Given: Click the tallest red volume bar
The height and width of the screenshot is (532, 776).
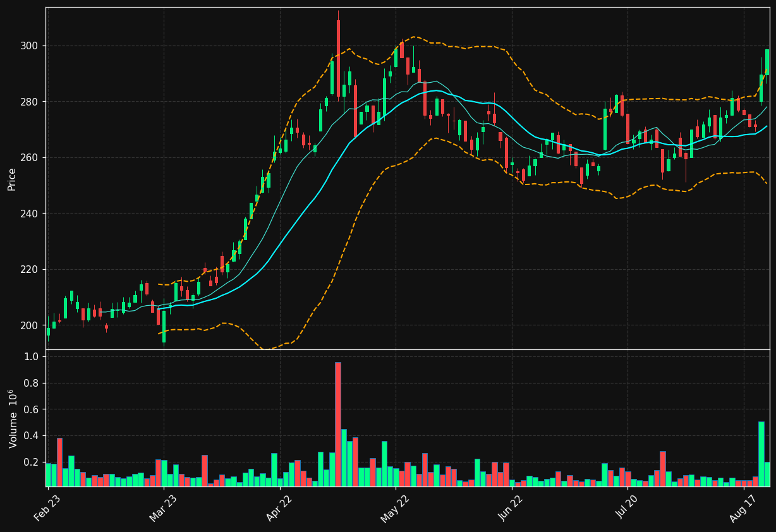Looking at the screenshot, I should [338, 424].
